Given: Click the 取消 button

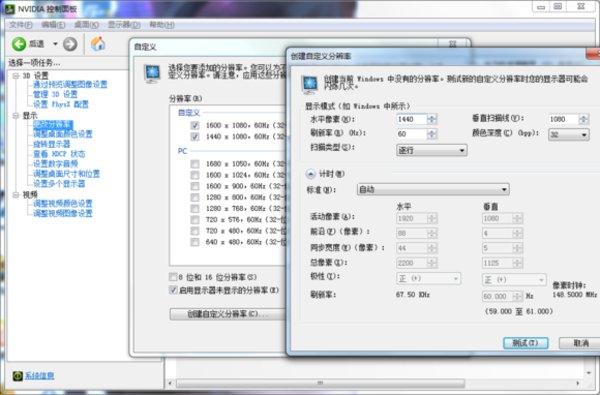Looking at the screenshot, I should [x=580, y=343].
